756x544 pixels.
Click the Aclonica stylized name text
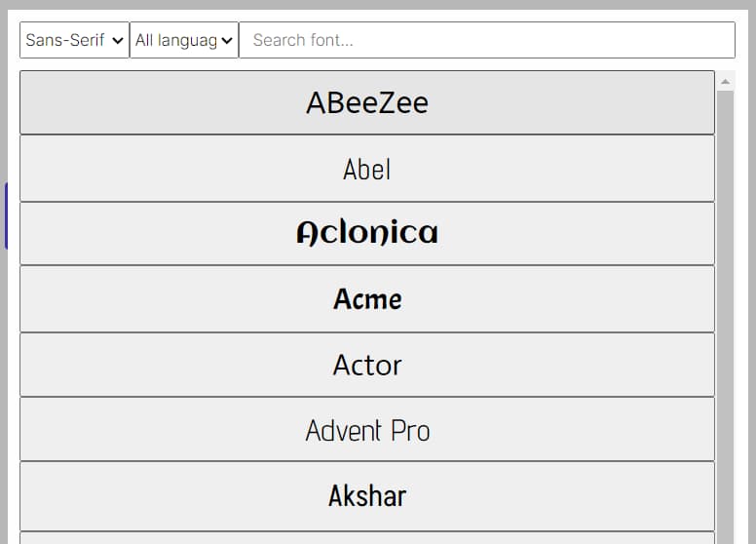pos(367,232)
